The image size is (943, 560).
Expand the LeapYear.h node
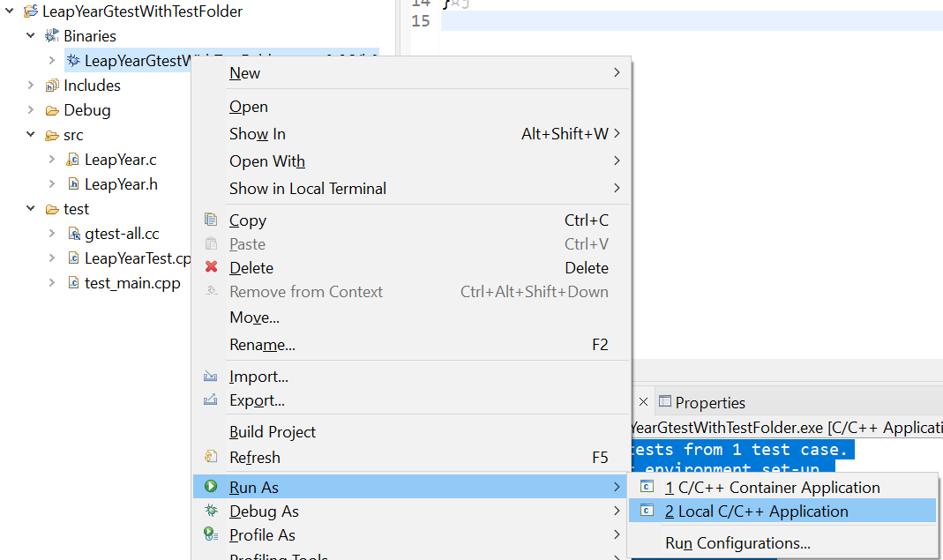tap(52, 184)
